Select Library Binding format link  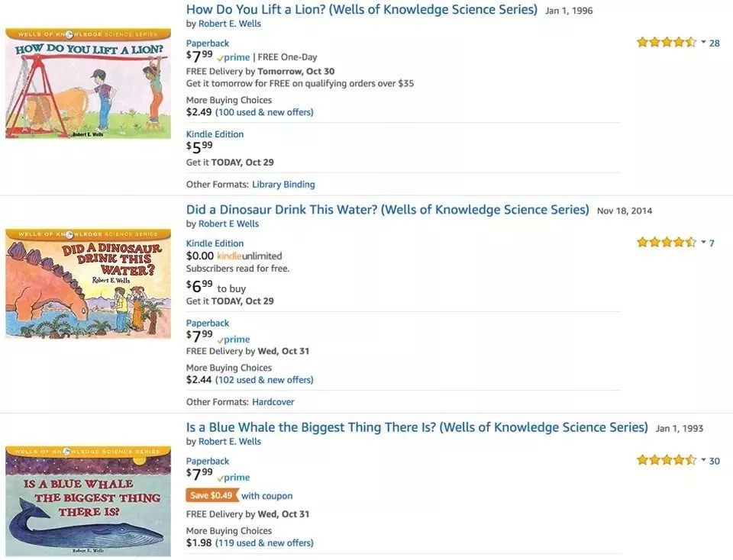(x=283, y=185)
